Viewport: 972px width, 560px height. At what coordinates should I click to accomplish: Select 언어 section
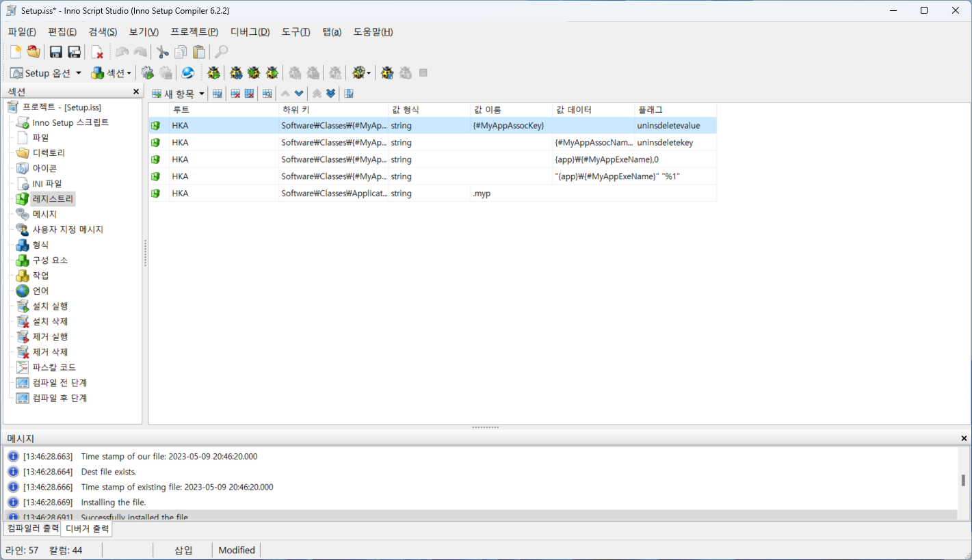[x=40, y=291]
